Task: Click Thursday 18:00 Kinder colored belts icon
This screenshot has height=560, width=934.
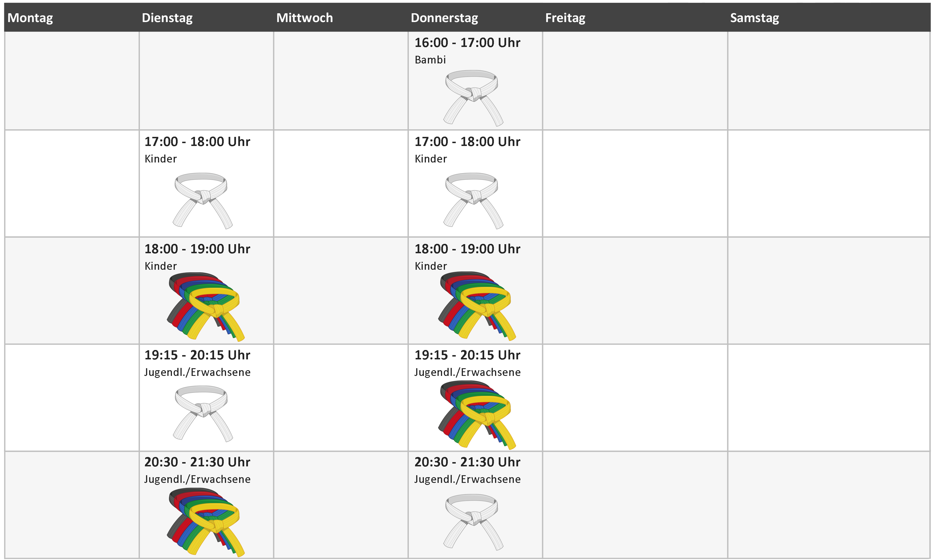Action: [477, 306]
